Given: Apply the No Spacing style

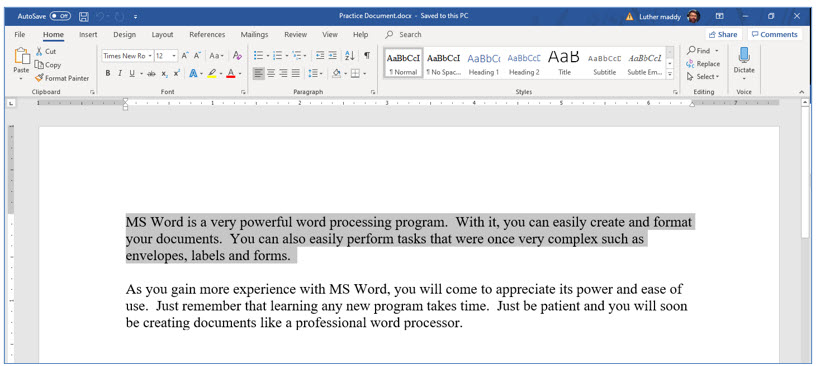Looking at the screenshot, I should [x=443, y=63].
